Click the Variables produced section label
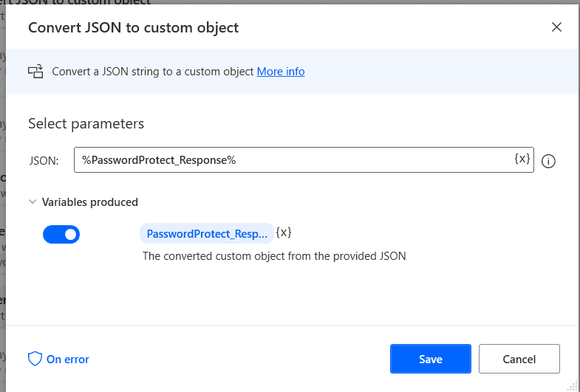This screenshot has width=580, height=392. 89,202
